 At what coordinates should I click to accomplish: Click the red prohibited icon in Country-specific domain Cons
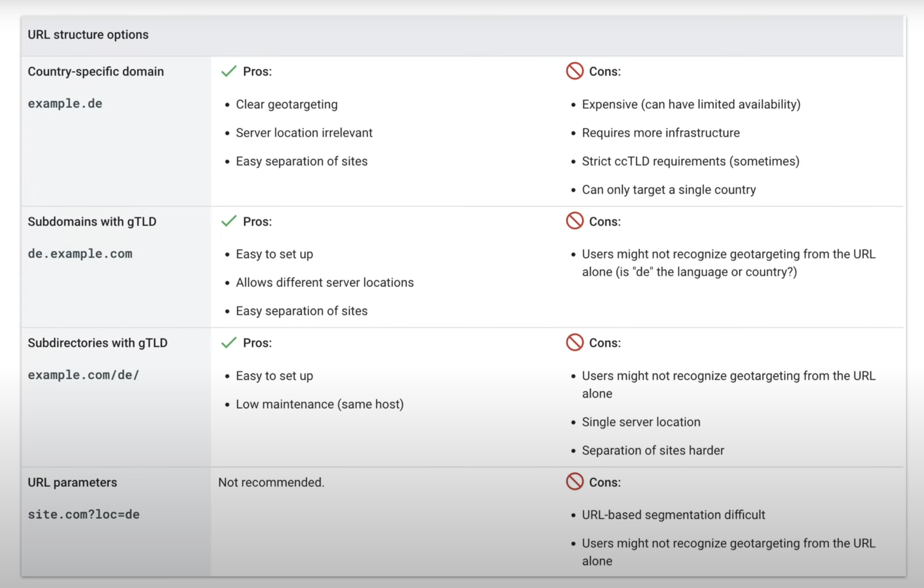(574, 71)
